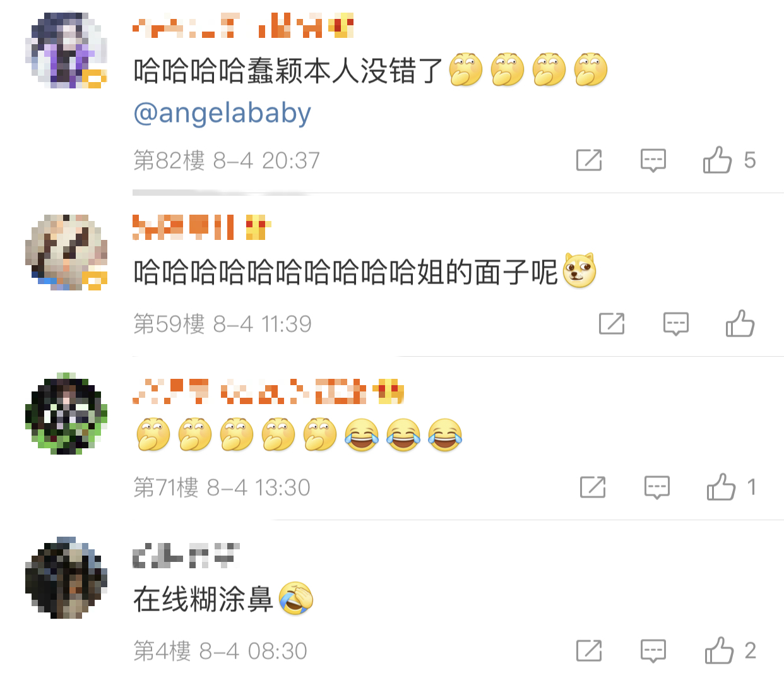Open avatar of the 第71樓 commenter
Image resolution: width=784 pixels, height=680 pixels.
(x=66, y=414)
